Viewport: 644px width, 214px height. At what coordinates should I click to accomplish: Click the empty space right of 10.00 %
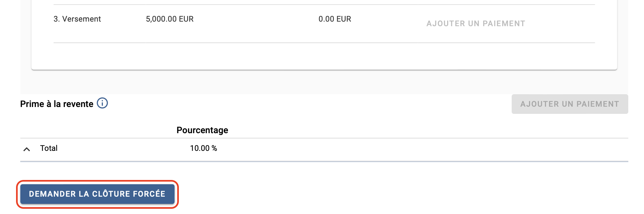tap(423, 148)
